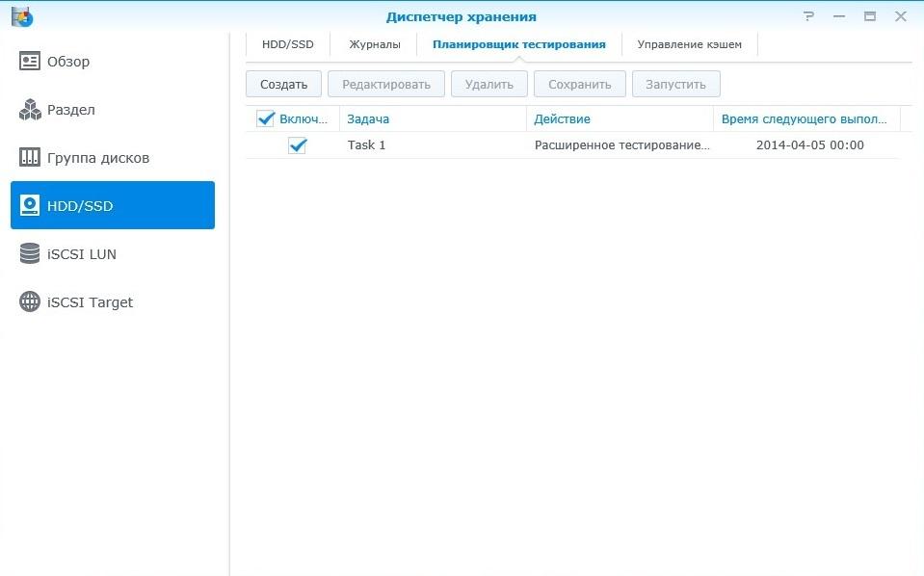The image size is (924, 576).
Task: Click the Запустить (Run) button
Action: point(675,84)
